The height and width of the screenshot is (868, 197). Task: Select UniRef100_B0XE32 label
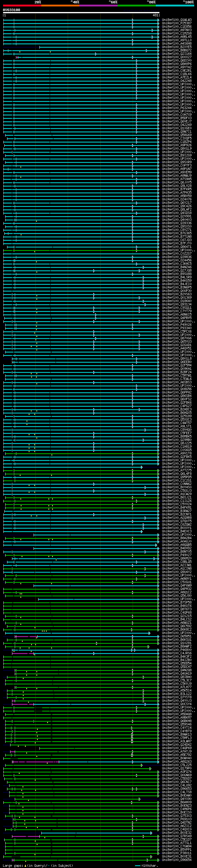(176, 833)
